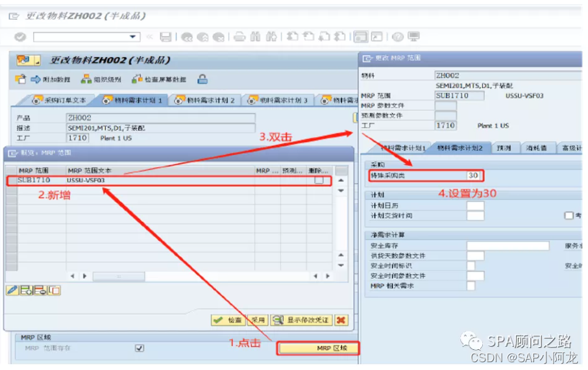
Task: Click the Delete Row icon below table
Action: tap(40, 290)
